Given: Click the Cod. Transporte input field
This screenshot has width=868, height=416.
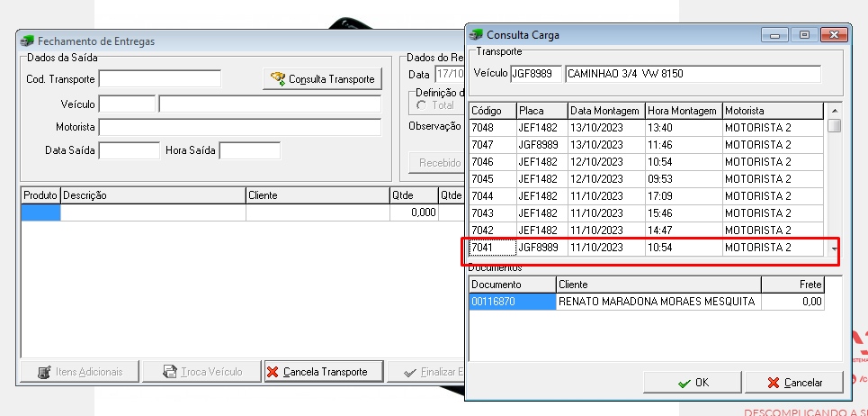Looking at the screenshot, I should click(160, 78).
